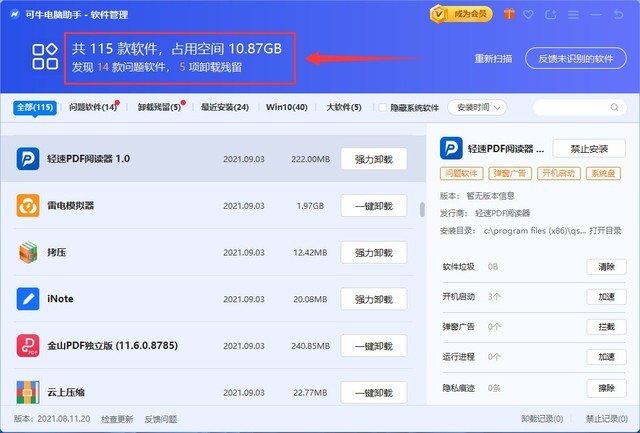Viewport: 640px width, 433px height.
Task: Click the software grid icon in header
Action: pyautogui.click(x=45, y=56)
